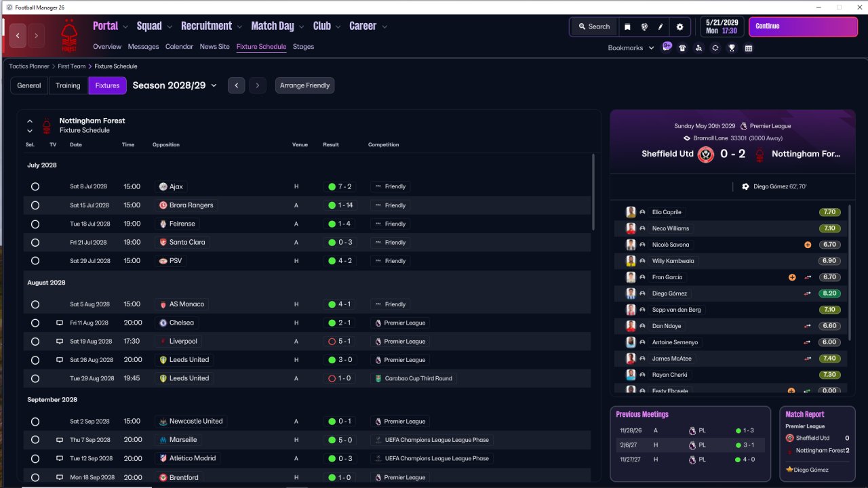The height and width of the screenshot is (488, 868).
Task: Switch to the Training tab
Action: [x=68, y=85]
